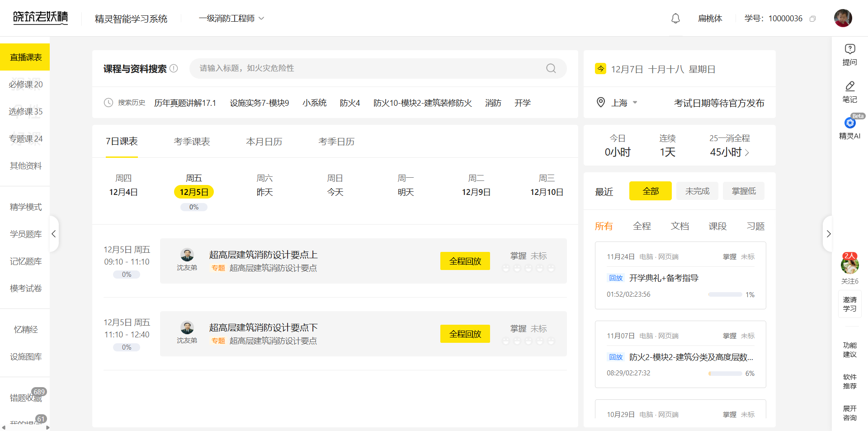Expand the right panel arrow
The width and height of the screenshot is (868, 431).
click(828, 234)
